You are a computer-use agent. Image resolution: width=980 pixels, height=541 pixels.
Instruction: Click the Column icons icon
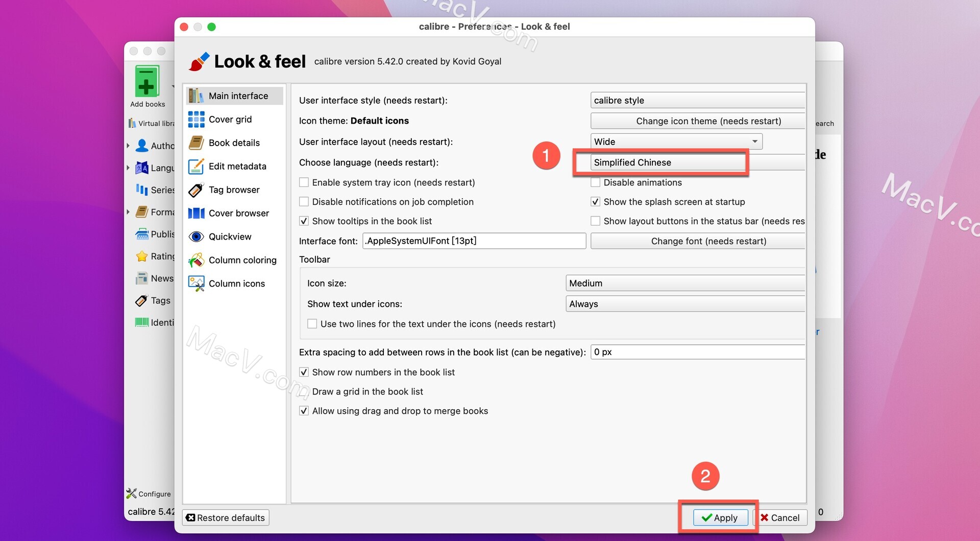(196, 284)
